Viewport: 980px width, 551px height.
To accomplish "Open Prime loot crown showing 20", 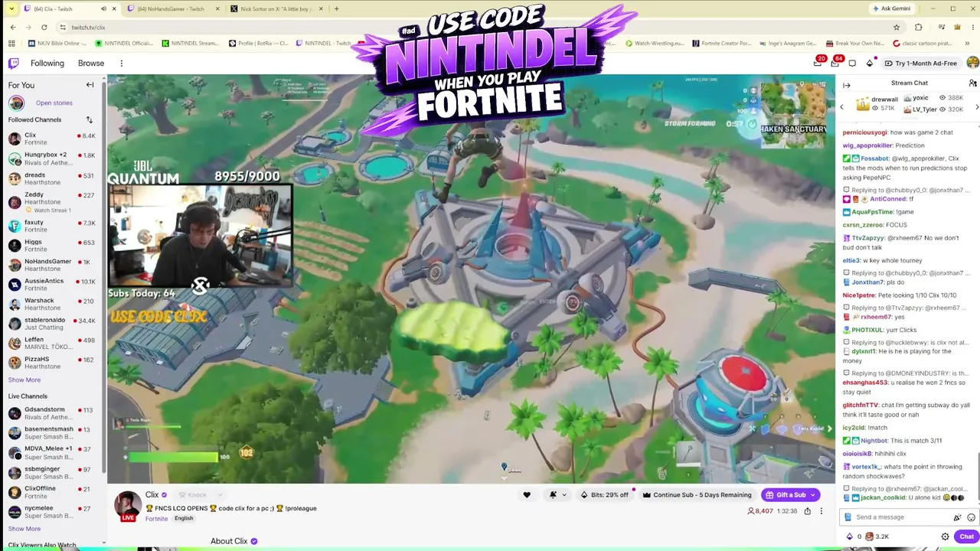I will pos(818,63).
